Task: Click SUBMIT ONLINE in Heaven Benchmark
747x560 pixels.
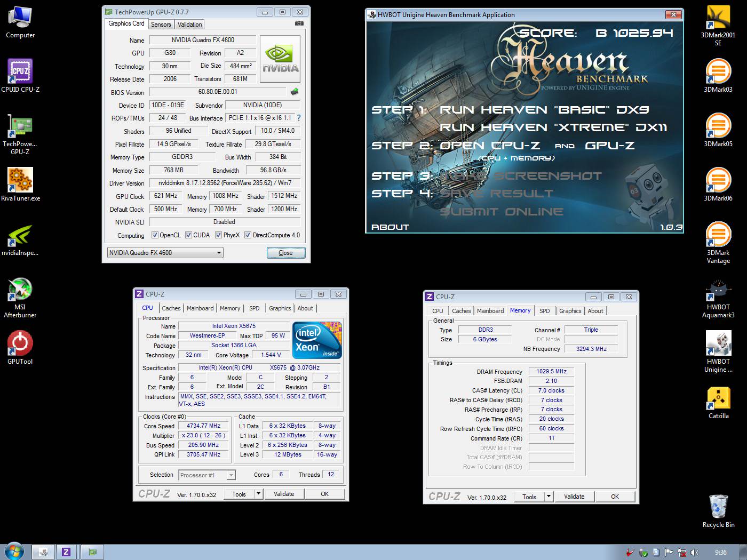Action: coord(501,211)
